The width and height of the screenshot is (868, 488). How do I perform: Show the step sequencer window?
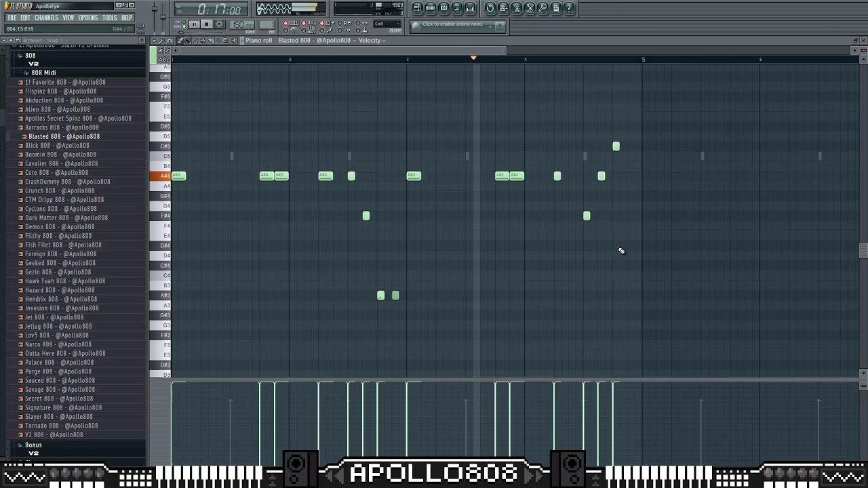[431, 8]
